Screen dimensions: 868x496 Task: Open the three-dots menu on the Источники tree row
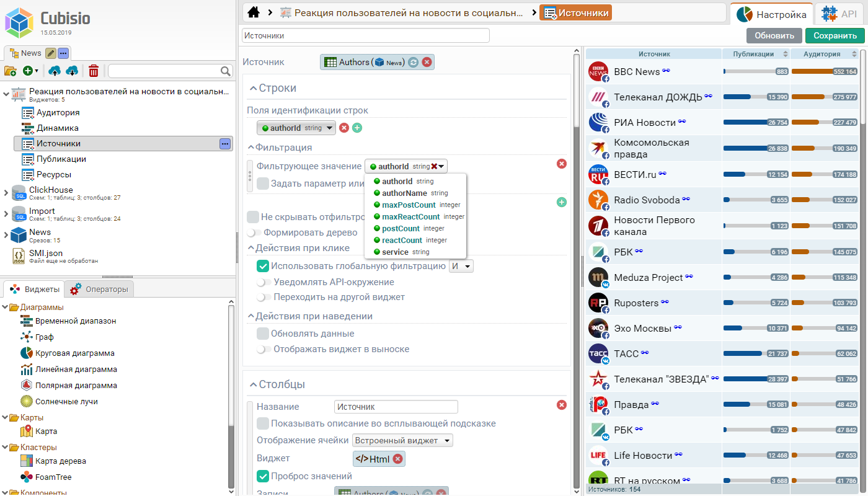coord(225,144)
